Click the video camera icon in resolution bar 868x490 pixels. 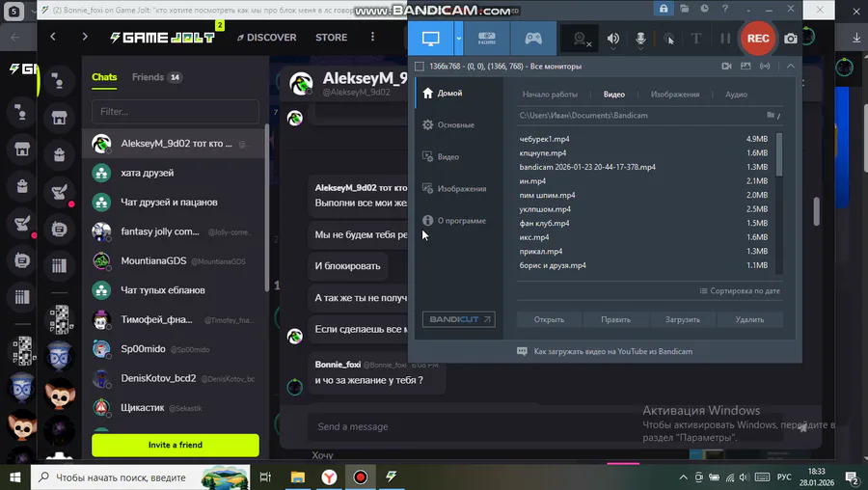[726, 66]
